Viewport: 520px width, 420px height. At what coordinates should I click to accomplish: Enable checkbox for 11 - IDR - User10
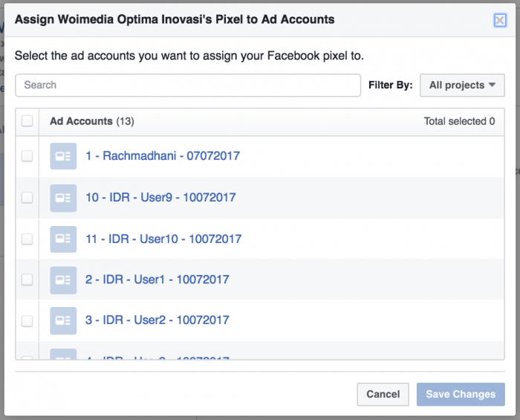click(x=27, y=239)
